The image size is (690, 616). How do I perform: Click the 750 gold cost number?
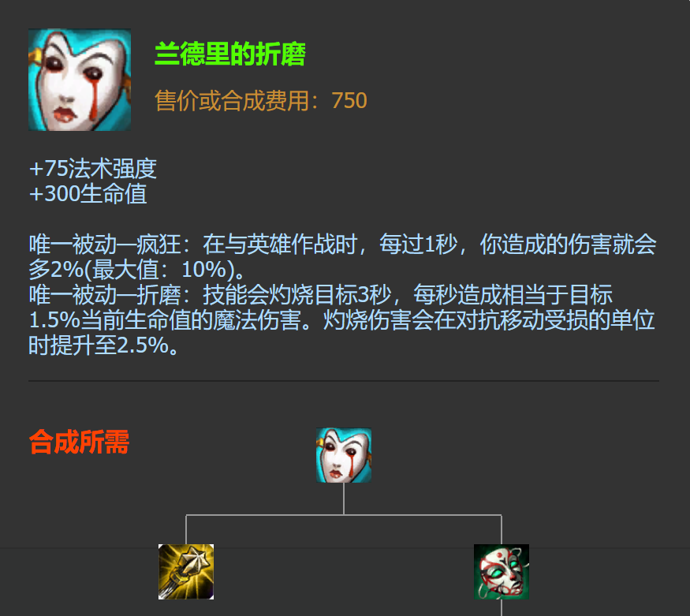tap(349, 100)
